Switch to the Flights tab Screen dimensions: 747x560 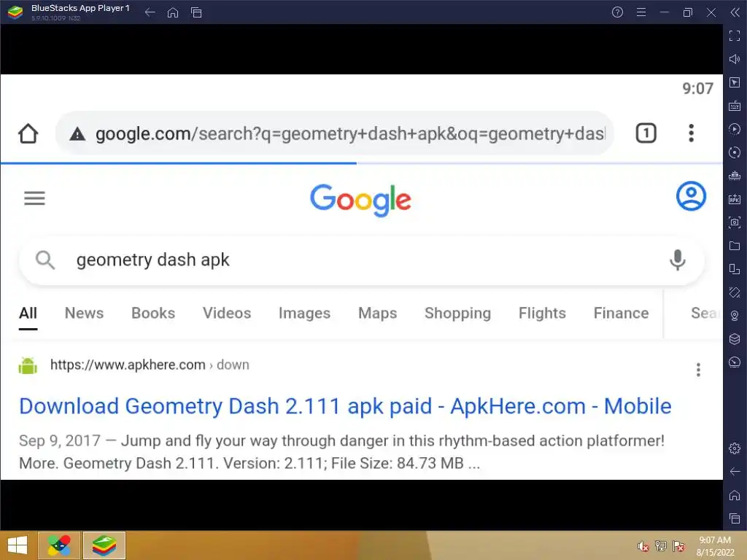click(542, 313)
